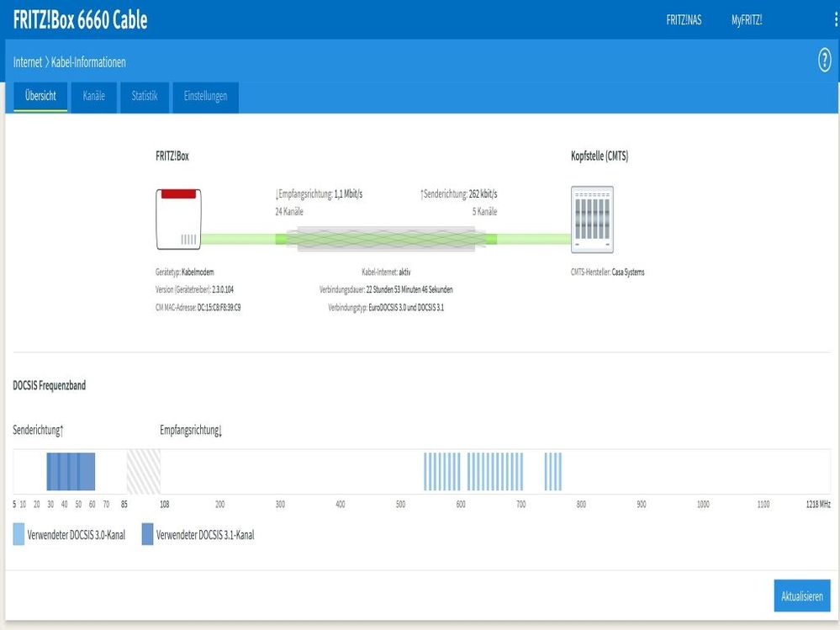
Task: Click the 5 Kanäle text
Action: 484,212
